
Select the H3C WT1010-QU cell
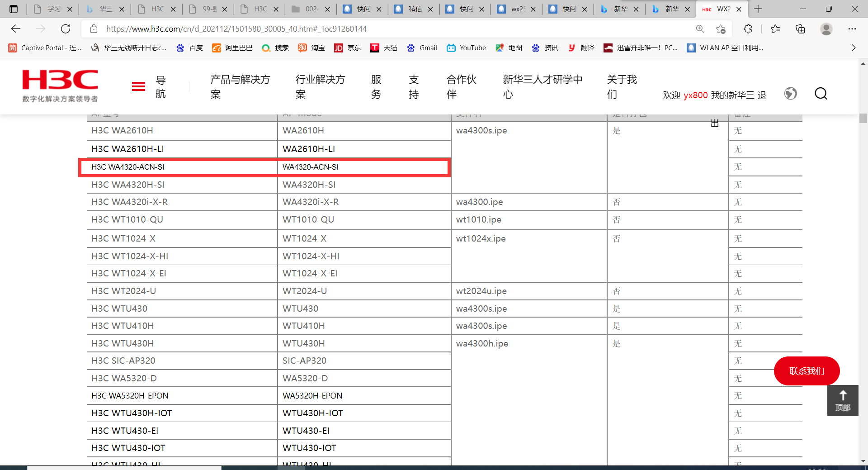pyautogui.click(x=182, y=220)
